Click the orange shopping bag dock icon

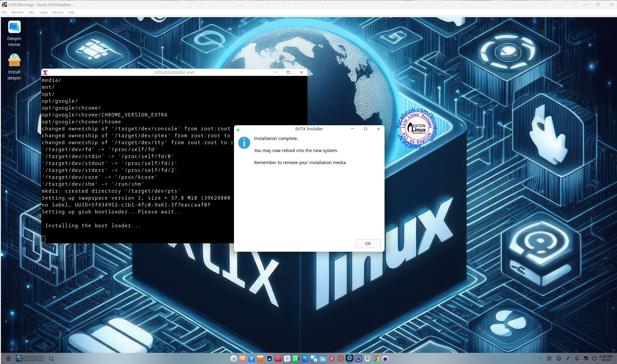260,359
